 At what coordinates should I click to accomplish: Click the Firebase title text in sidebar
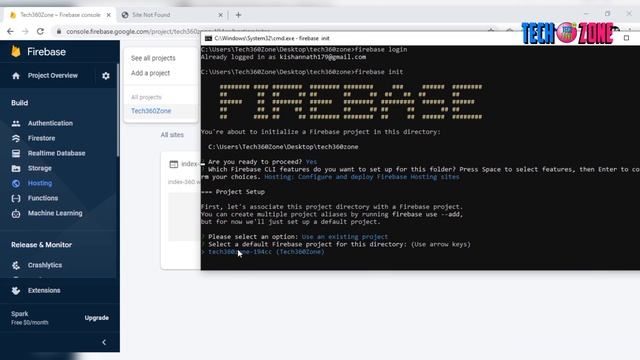[46, 52]
